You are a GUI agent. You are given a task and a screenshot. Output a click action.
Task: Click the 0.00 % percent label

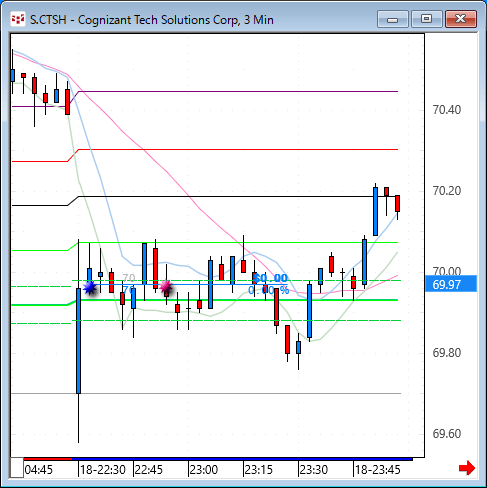269,290
